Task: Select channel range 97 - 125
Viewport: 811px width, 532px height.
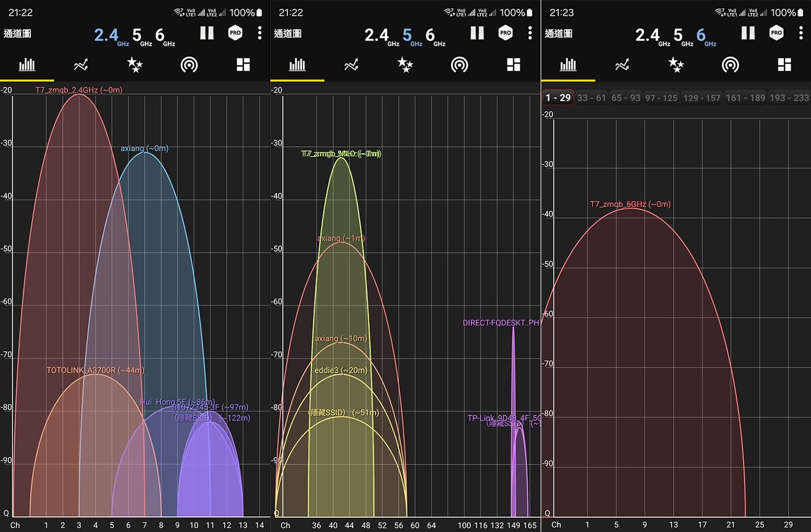Action: (661, 98)
